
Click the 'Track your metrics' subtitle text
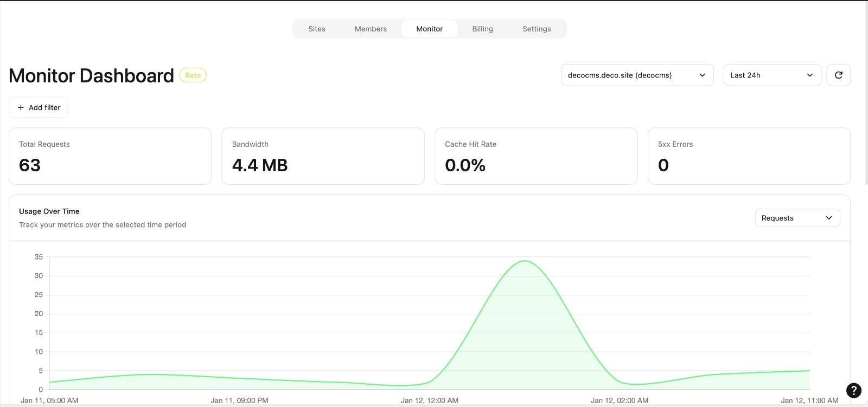point(103,224)
